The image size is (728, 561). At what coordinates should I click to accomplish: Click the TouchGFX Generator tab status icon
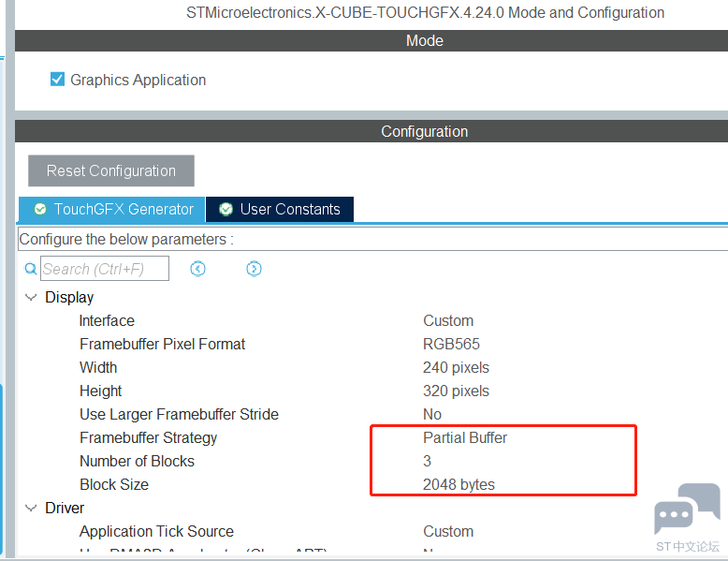(x=40, y=209)
